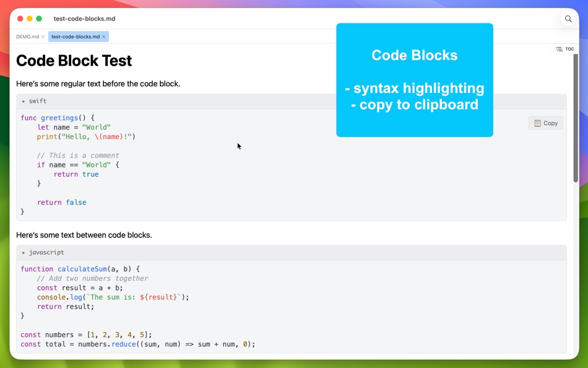Click the 'function calculateSum(a, b) {' line

click(80, 269)
